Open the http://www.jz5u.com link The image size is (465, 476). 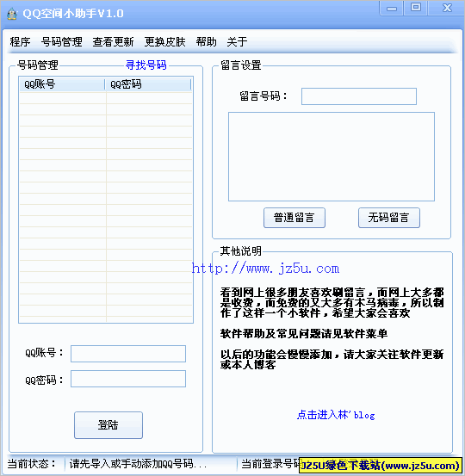[x=265, y=269]
